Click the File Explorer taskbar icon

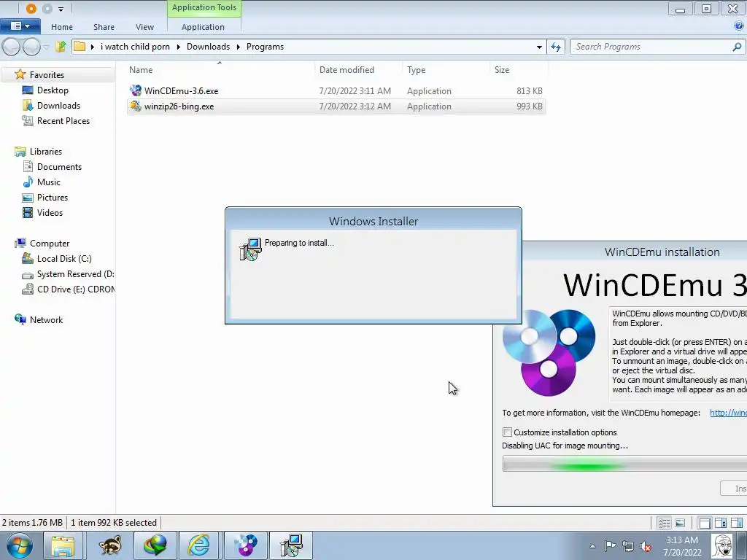click(x=63, y=545)
